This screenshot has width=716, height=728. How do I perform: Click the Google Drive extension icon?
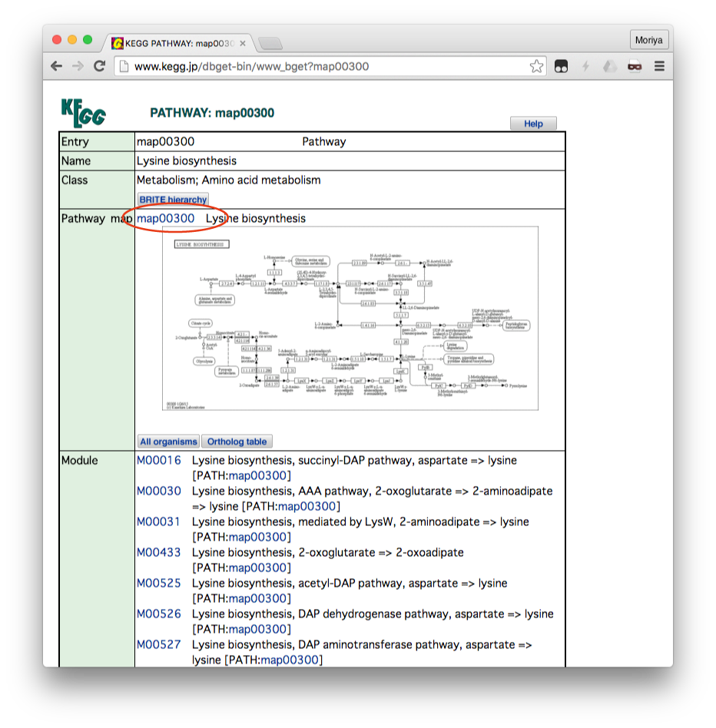point(610,66)
